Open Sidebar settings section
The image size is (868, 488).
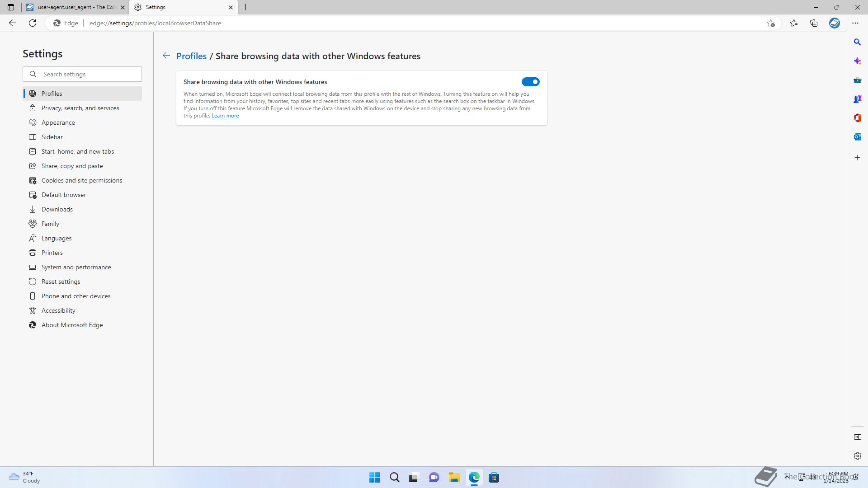click(x=82, y=137)
